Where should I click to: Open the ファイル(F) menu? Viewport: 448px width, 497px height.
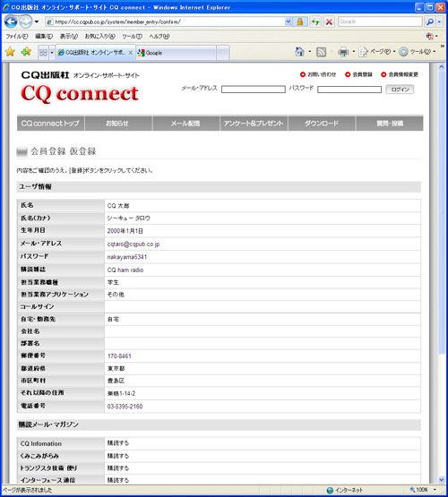click(x=16, y=37)
